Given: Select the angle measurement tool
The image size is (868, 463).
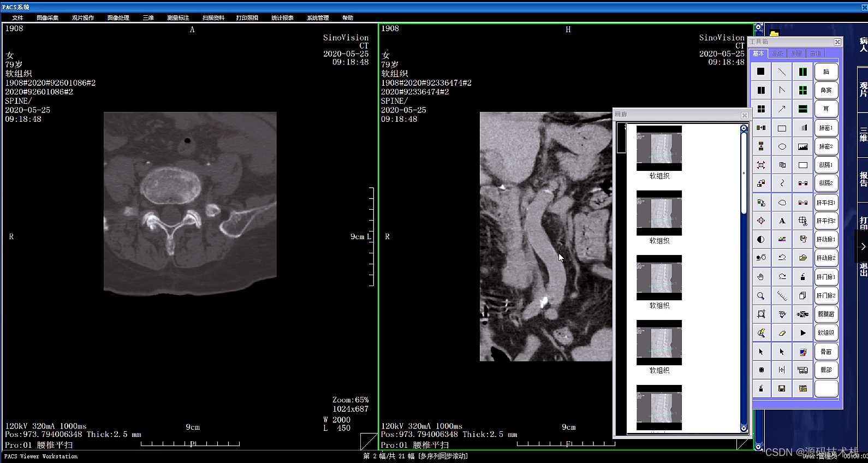Looking at the screenshot, I should [x=782, y=90].
